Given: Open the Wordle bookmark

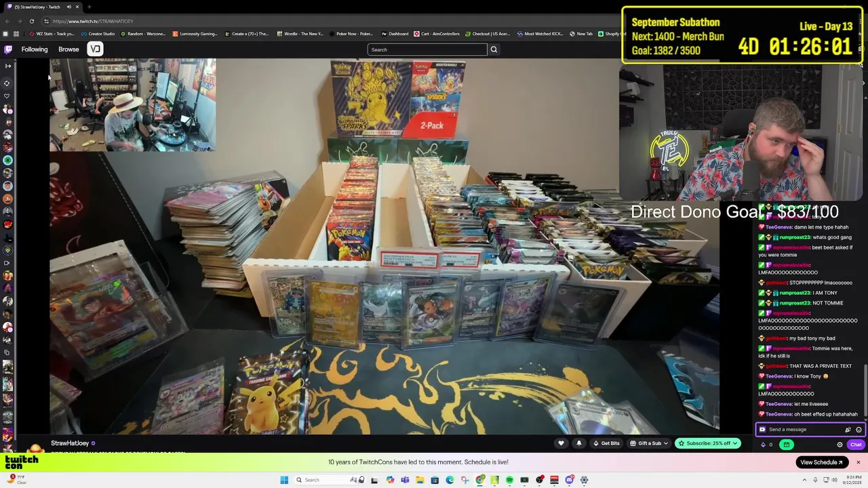Looking at the screenshot, I should click(300, 34).
